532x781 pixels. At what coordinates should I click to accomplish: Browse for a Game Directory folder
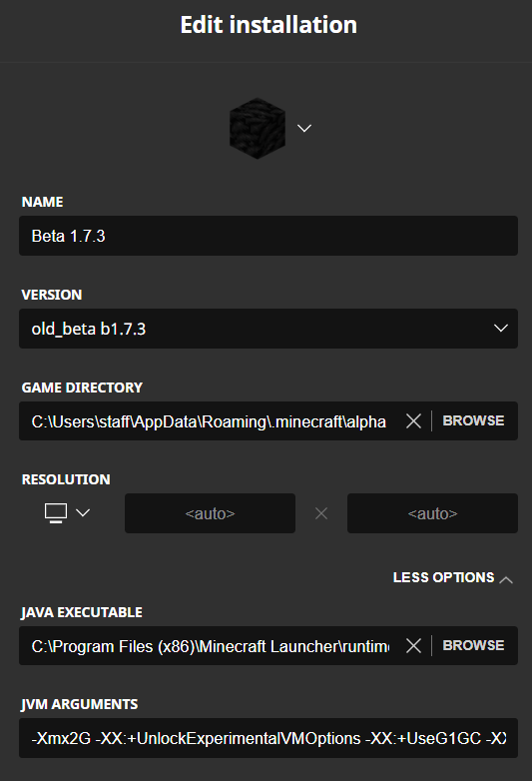pos(473,420)
